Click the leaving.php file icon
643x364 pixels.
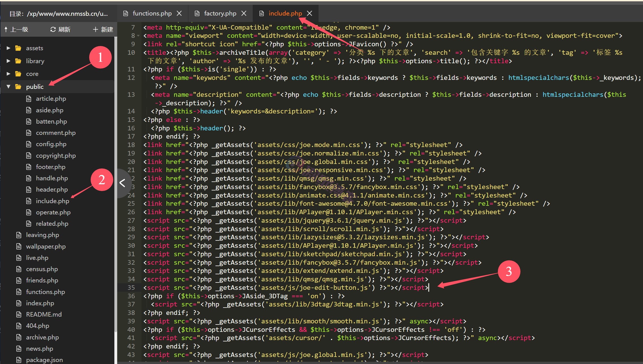[19, 235]
